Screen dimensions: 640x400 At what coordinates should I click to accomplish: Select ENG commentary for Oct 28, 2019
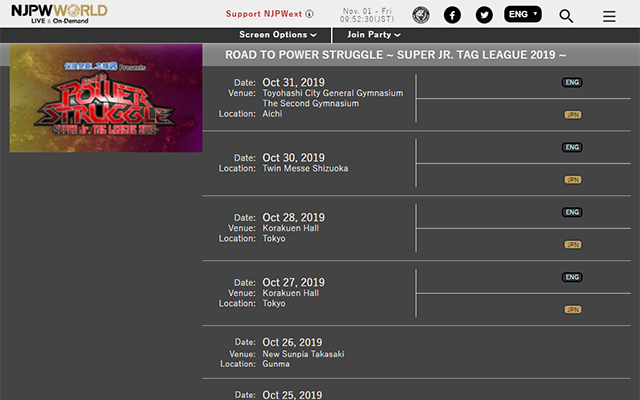tap(572, 212)
